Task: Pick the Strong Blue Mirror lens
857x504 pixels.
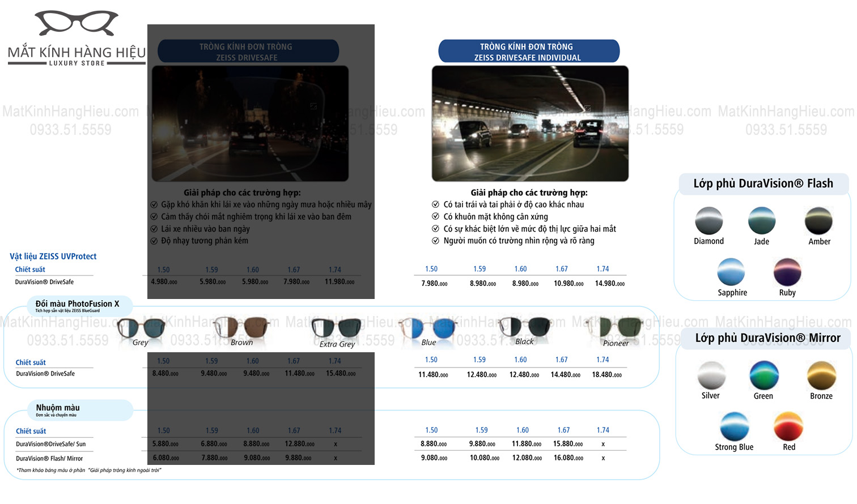Action: pos(735,426)
